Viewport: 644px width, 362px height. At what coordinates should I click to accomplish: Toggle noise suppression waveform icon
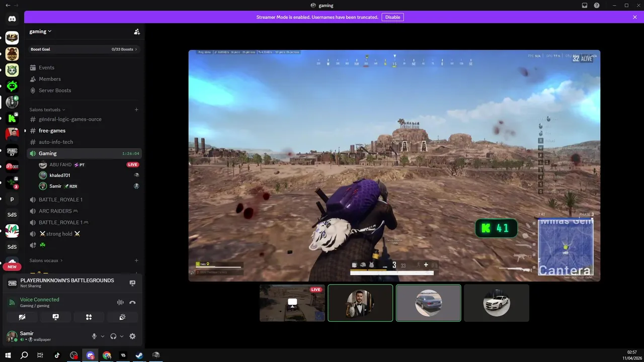point(120,302)
